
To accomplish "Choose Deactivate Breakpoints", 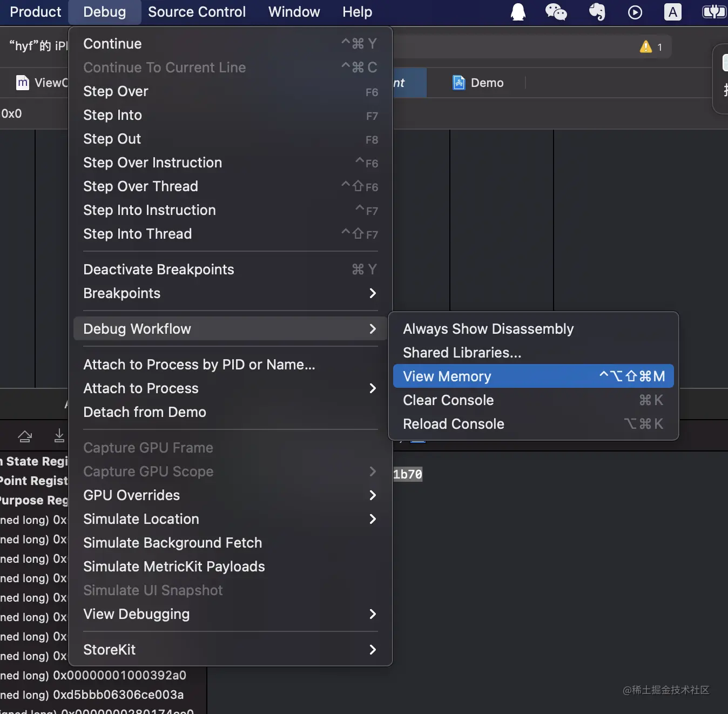I will point(230,270).
